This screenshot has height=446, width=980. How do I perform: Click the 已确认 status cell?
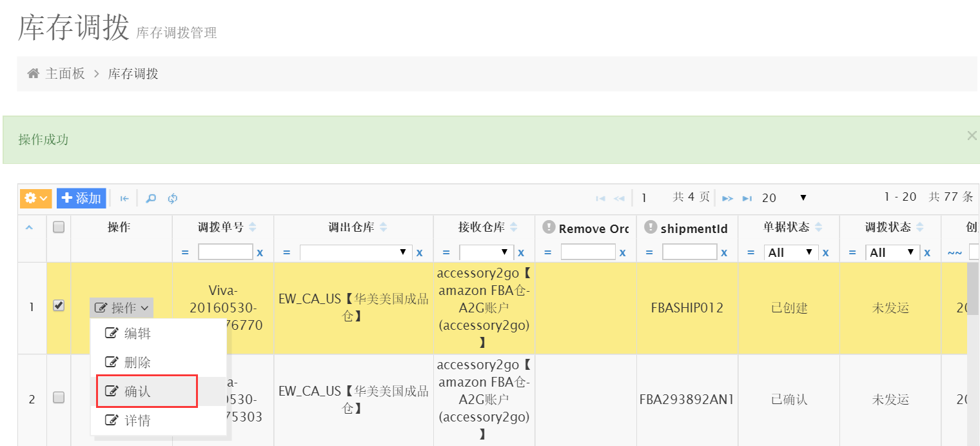789,400
